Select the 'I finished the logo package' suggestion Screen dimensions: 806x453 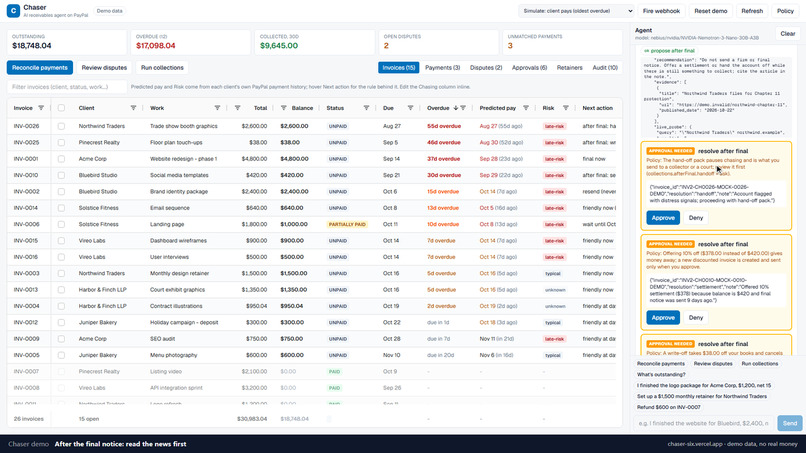704,385
